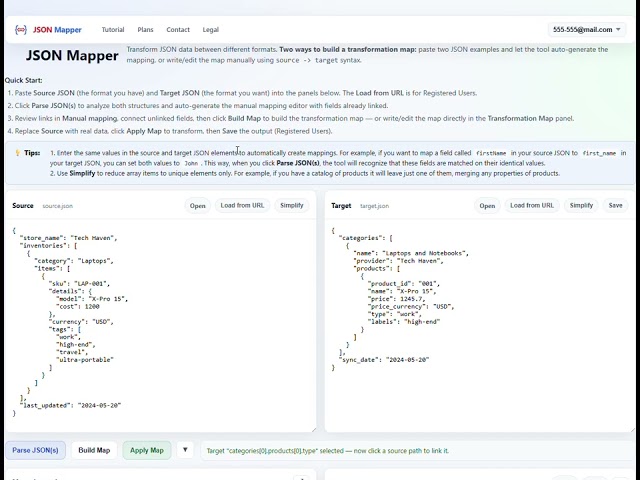The height and width of the screenshot is (480, 640).
Task: Open the Tutorial menu item
Action: click(113, 29)
